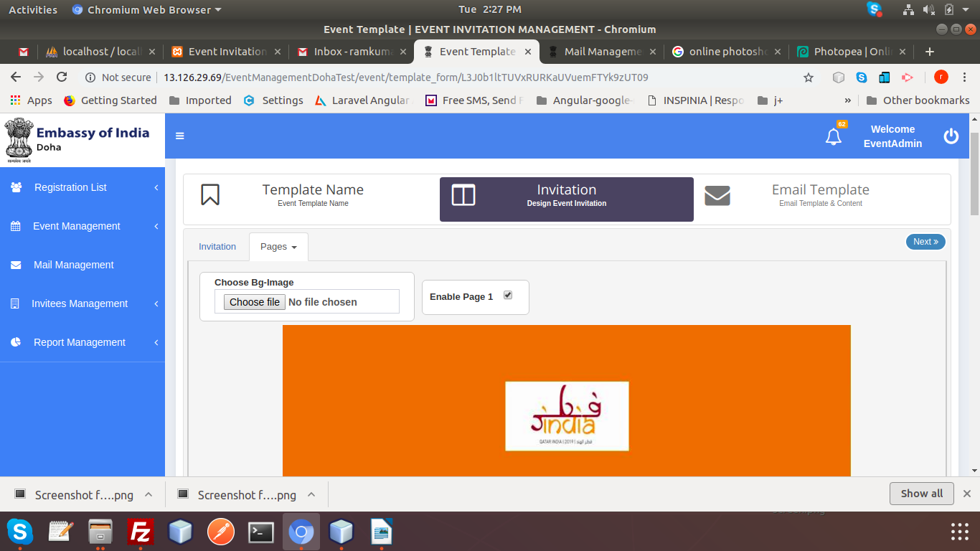The width and height of the screenshot is (980, 551).
Task: Open the Chromium three-dot menu
Action: click(x=965, y=77)
